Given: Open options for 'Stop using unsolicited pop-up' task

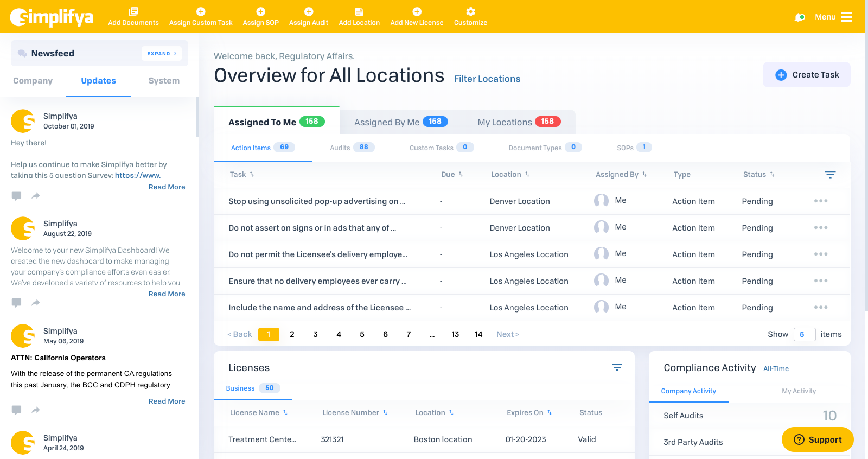Looking at the screenshot, I should (821, 201).
